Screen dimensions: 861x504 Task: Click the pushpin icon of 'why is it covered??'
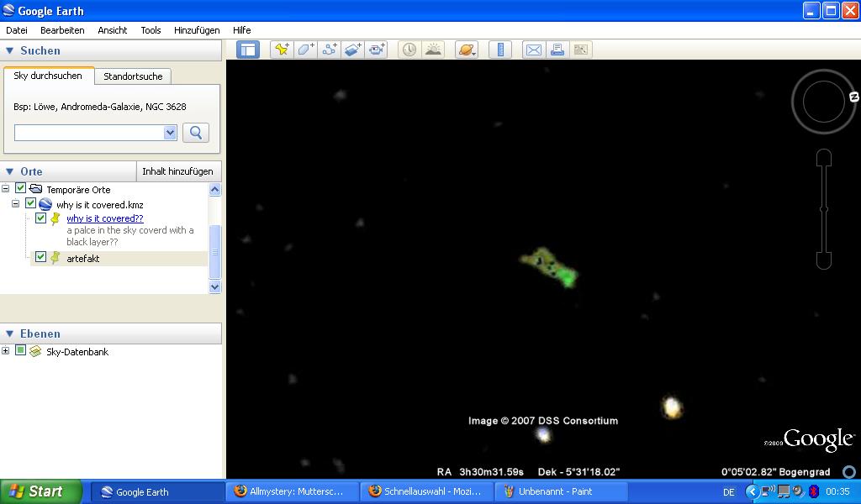tap(55, 219)
